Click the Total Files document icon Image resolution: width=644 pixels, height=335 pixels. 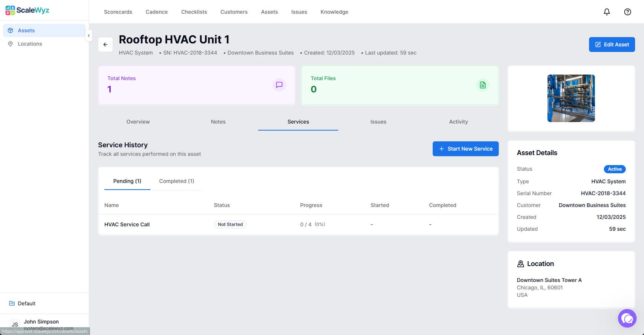482,85
